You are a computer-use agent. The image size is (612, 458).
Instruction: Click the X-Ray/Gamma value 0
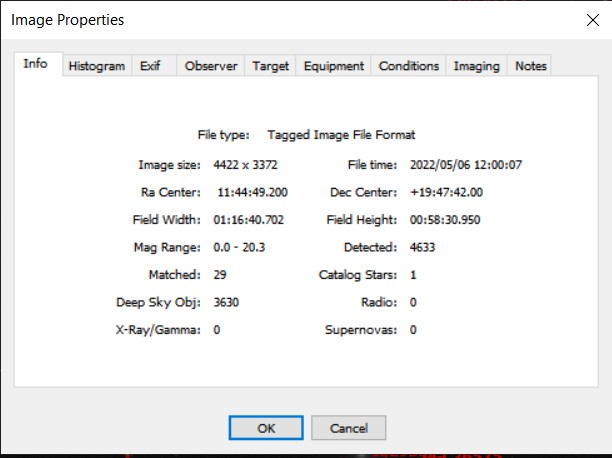click(217, 330)
